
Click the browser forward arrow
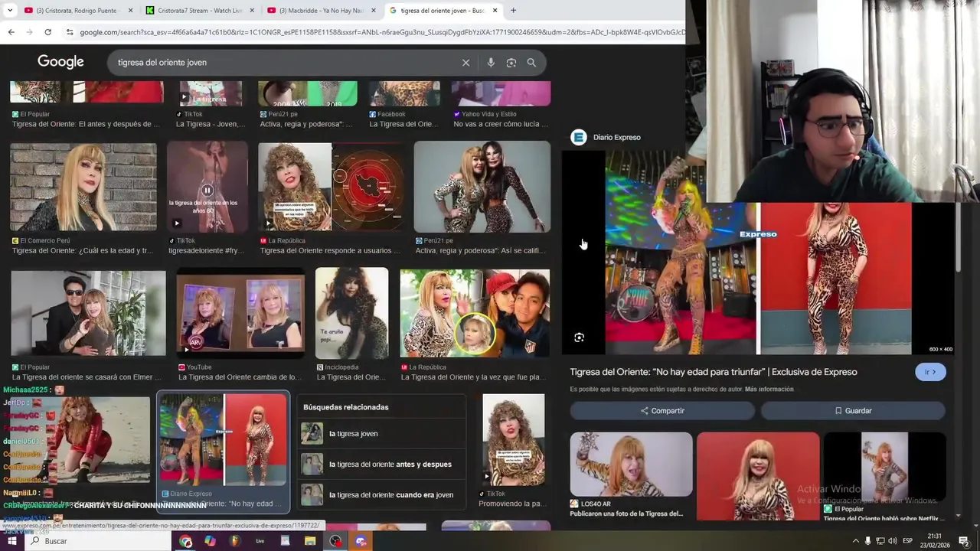click(29, 32)
